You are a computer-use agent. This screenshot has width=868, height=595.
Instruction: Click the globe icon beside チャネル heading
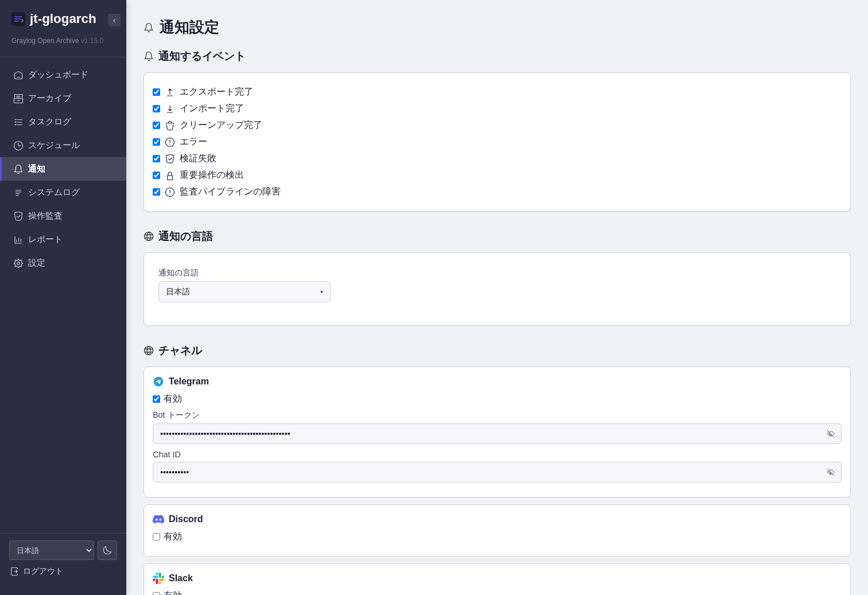pyautogui.click(x=149, y=351)
